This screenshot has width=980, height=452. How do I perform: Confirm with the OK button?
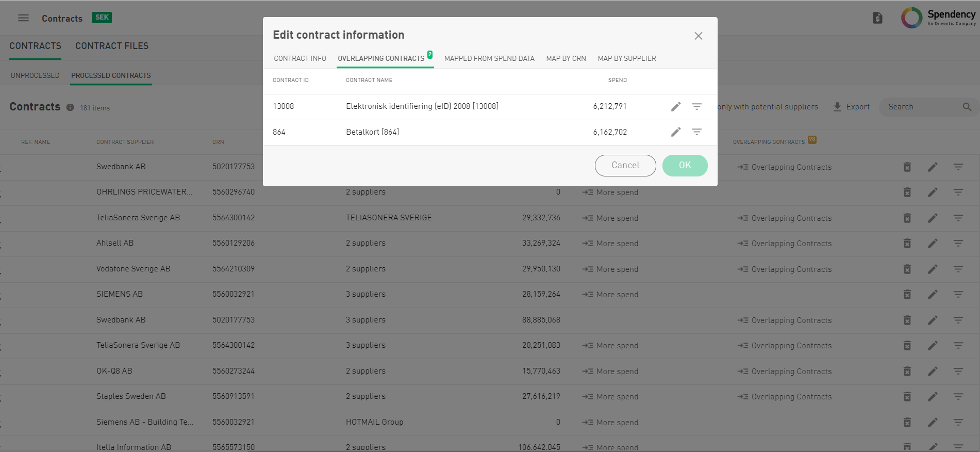[x=685, y=166]
